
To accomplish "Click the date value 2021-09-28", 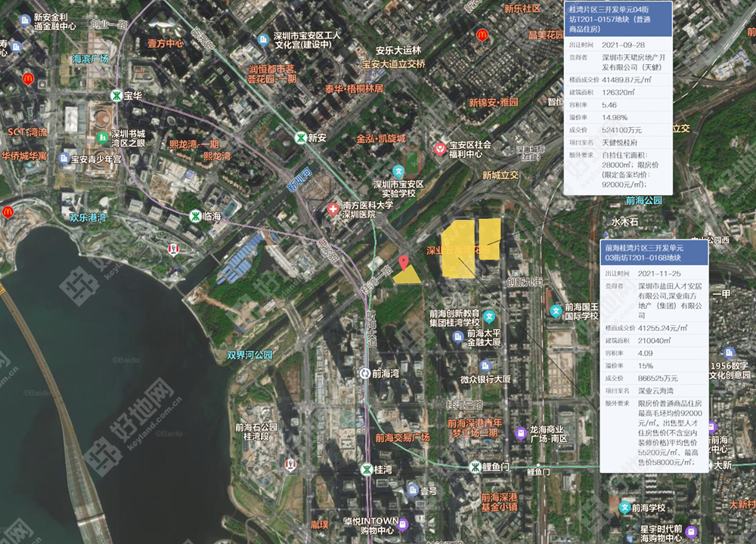I will (624, 45).
